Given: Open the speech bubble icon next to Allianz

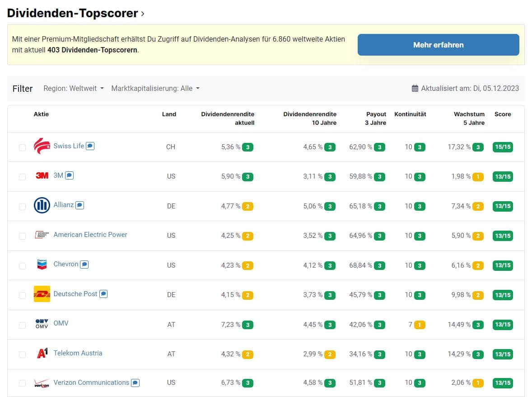Looking at the screenshot, I should [79, 204].
